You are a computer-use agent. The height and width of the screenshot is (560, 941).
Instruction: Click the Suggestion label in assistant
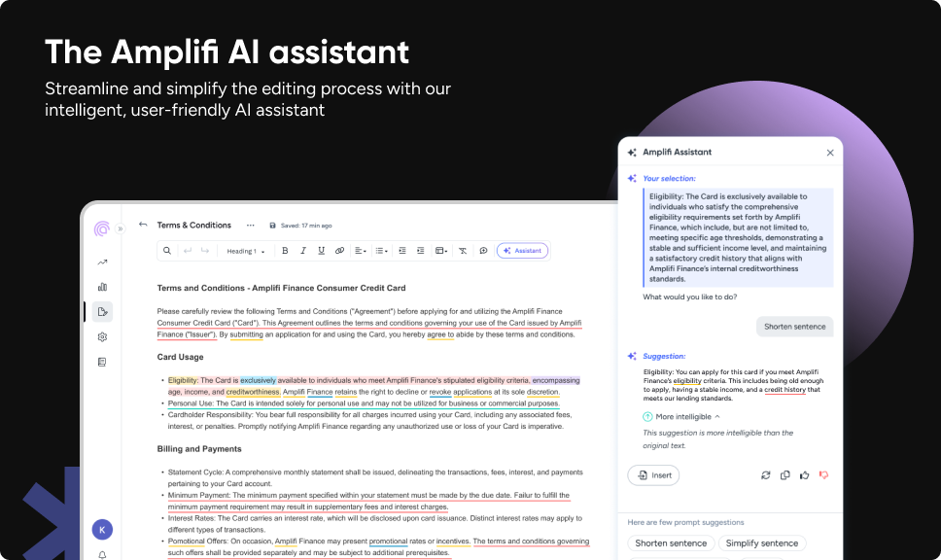(664, 356)
